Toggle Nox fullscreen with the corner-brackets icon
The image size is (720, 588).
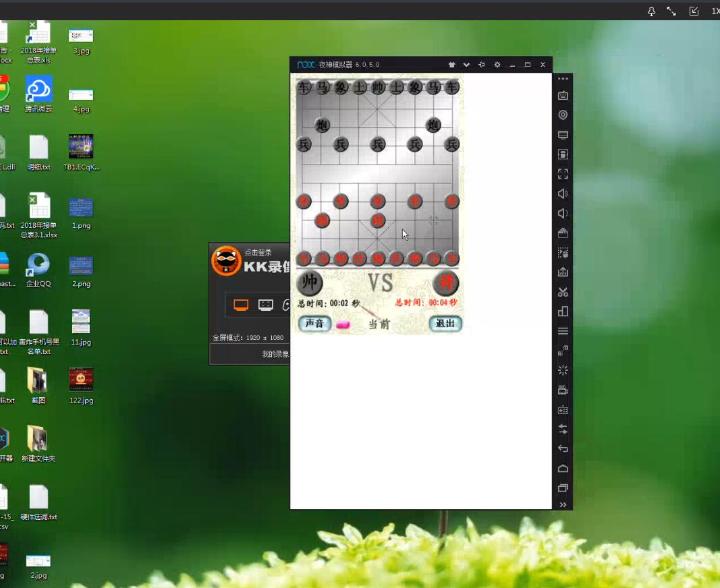click(x=563, y=174)
